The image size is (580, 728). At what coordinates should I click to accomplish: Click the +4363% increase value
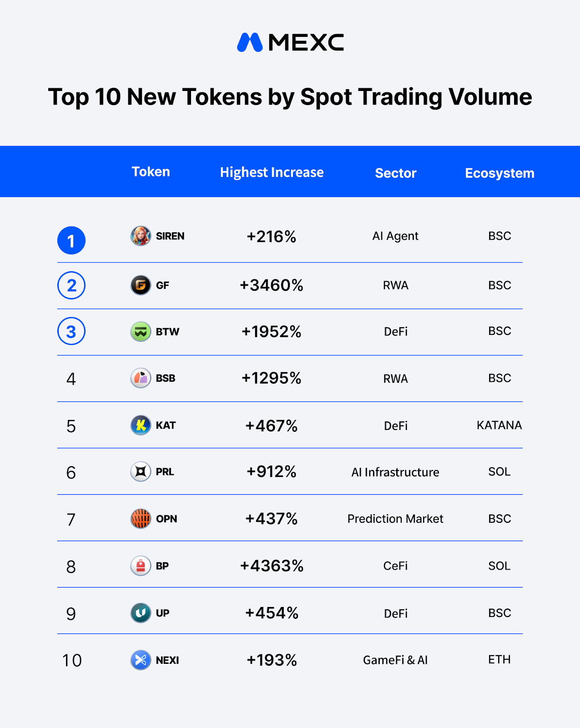pos(272,566)
